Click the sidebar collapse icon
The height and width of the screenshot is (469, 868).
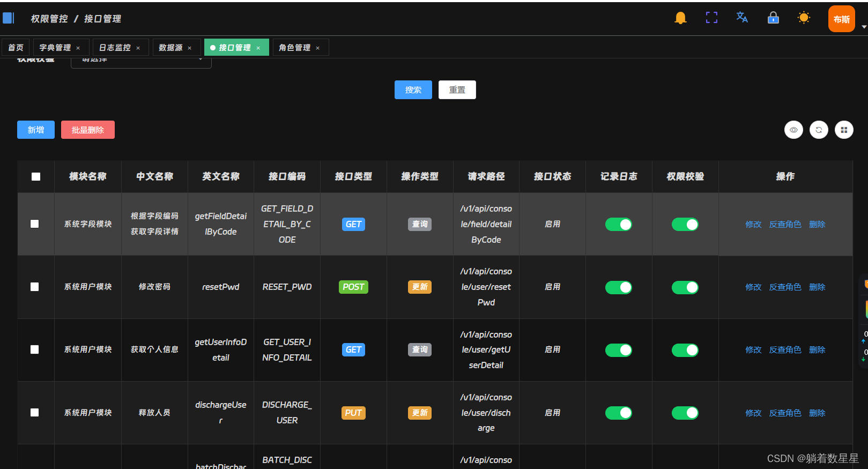click(x=9, y=18)
